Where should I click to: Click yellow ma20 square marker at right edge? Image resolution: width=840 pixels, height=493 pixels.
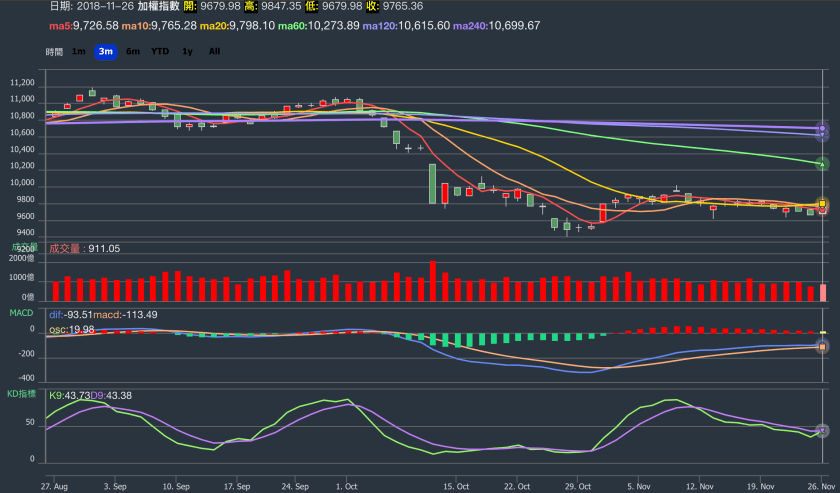click(x=822, y=203)
